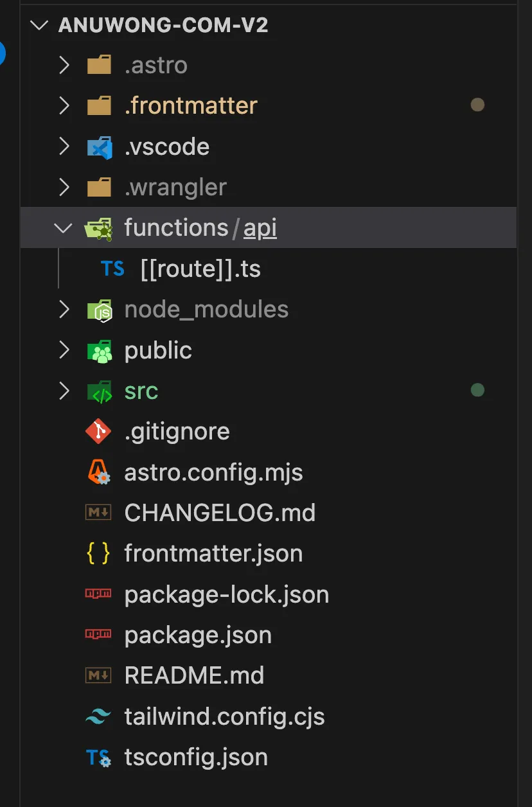
Task: Click the markdown icon beside README.md
Action: [x=98, y=675]
